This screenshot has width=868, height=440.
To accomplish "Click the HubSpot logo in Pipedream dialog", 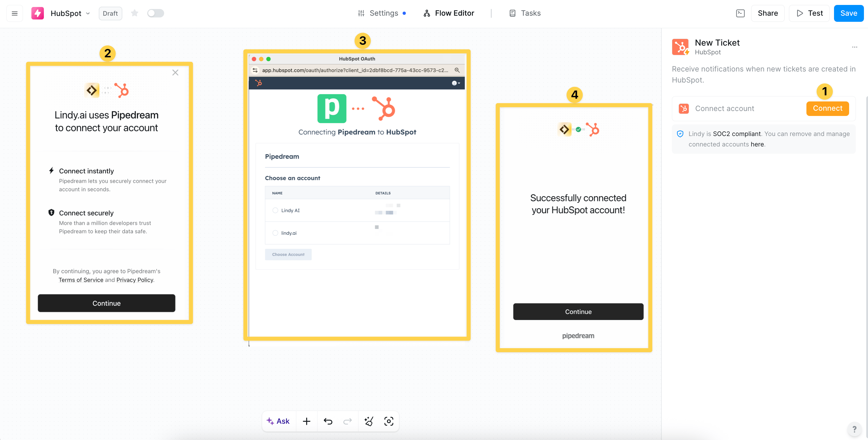I will (122, 90).
